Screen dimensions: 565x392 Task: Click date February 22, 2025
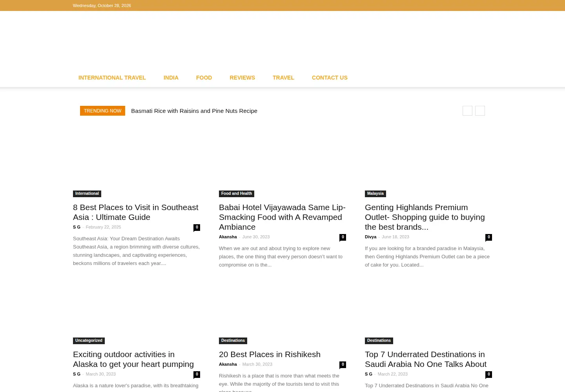coord(103,227)
